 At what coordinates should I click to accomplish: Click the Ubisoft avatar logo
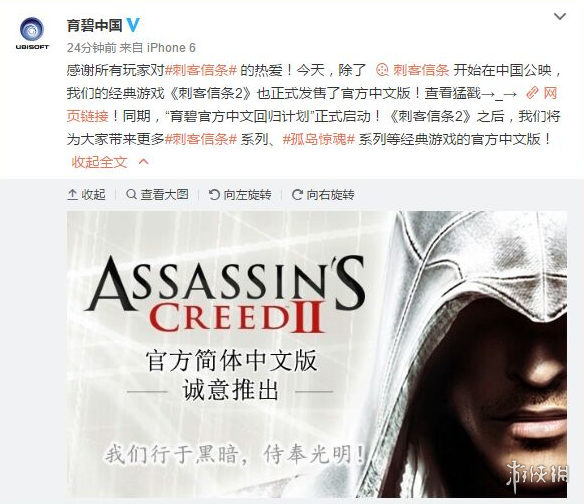pos(32,33)
